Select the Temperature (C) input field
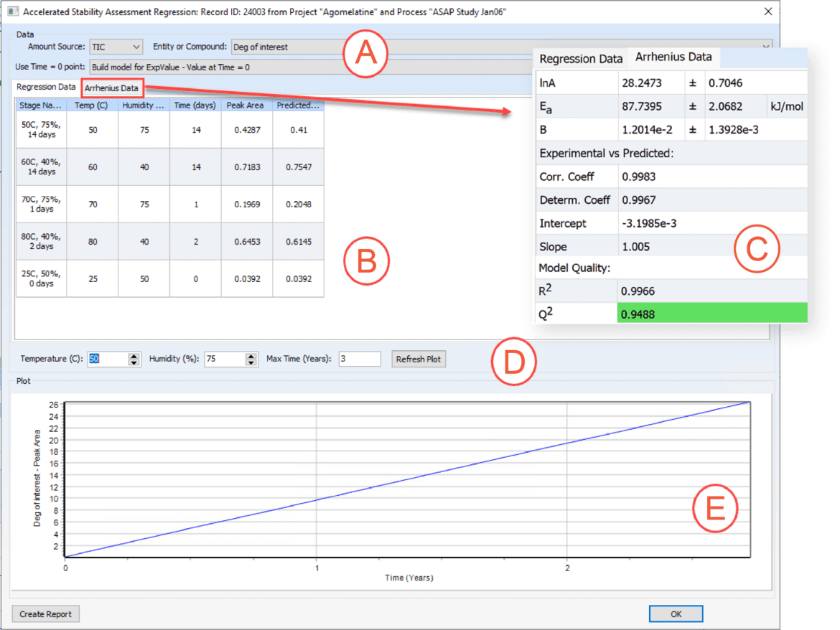 pyautogui.click(x=108, y=359)
